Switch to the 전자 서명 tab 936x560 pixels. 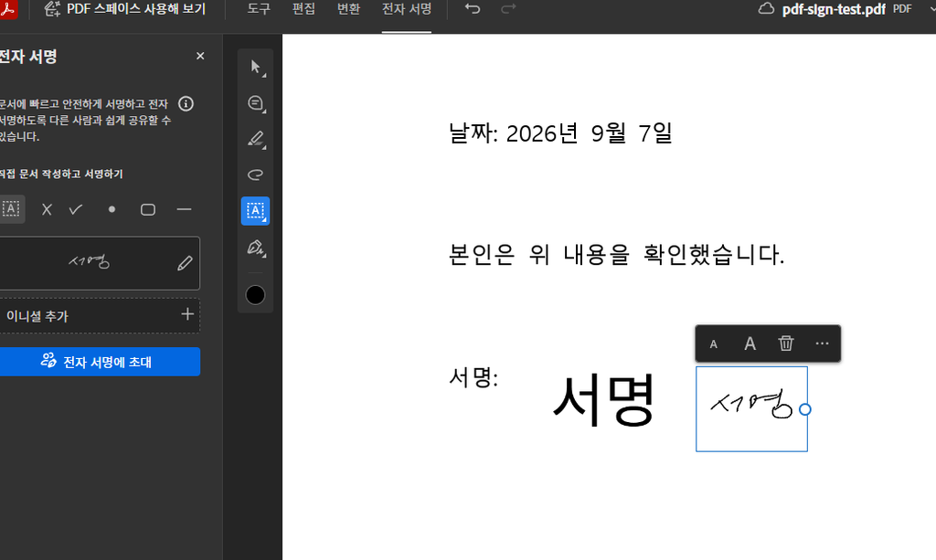tap(407, 9)
